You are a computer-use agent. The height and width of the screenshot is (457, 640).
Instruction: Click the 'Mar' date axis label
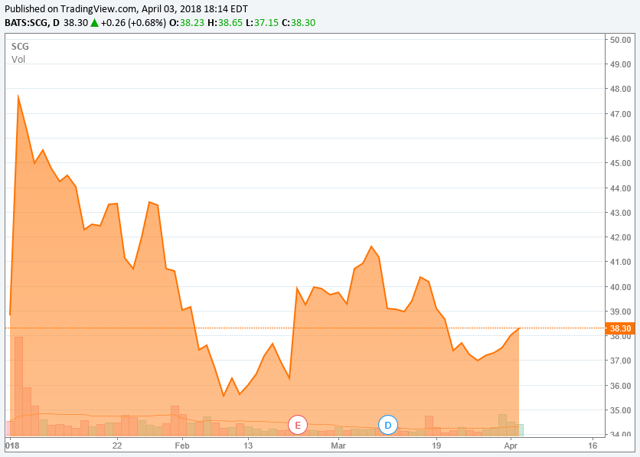338,445
